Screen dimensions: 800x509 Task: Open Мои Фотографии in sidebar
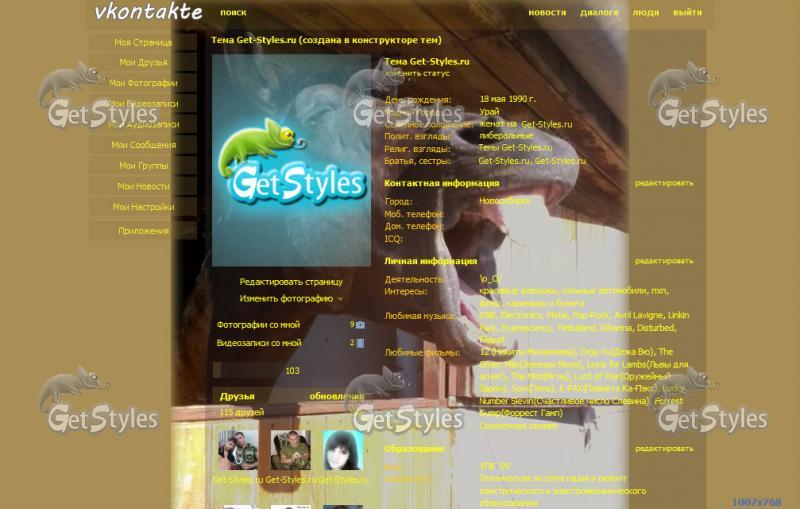point(143,83)
